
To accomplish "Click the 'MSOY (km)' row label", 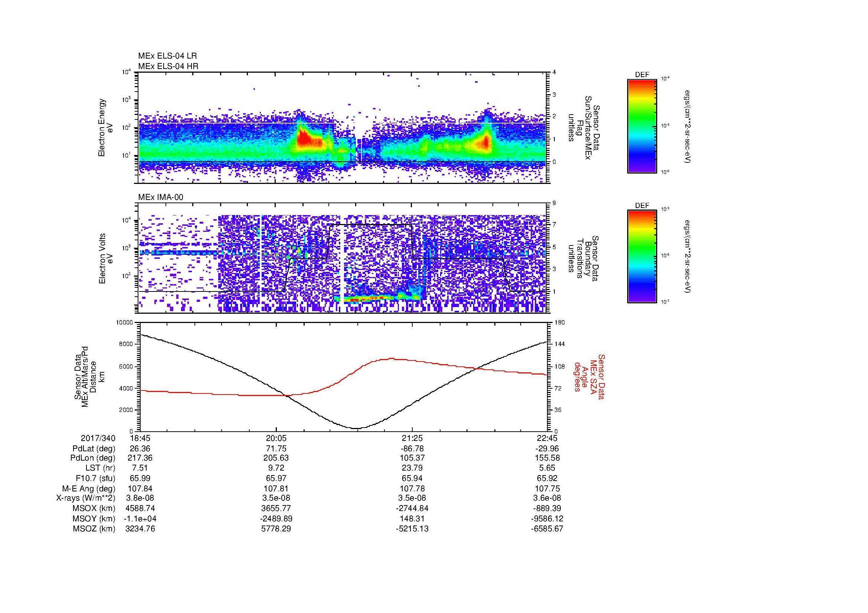I will tap(94, 518).
